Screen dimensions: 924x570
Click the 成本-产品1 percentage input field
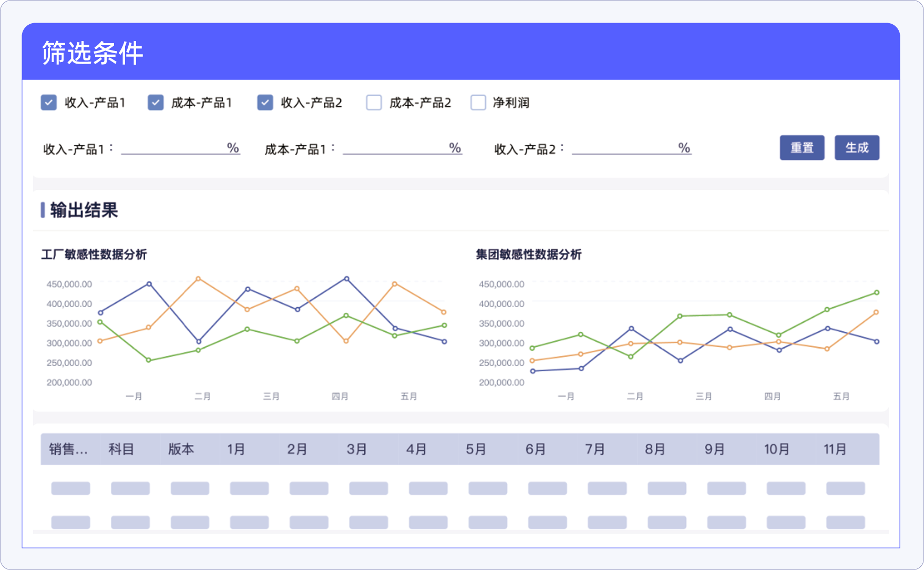[395, 148]
